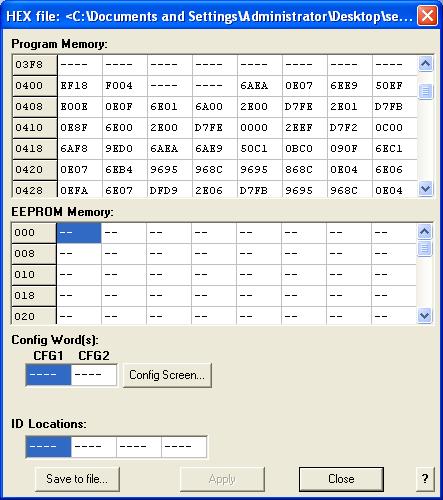
Task: Click EEPROM address header 020
Action: point(34,315)
